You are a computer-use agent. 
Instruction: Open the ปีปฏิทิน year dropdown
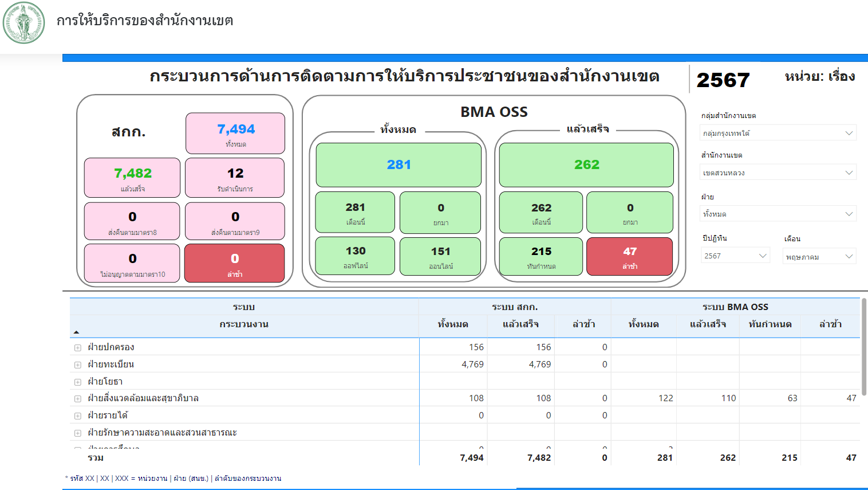click(x=735, y=256)
